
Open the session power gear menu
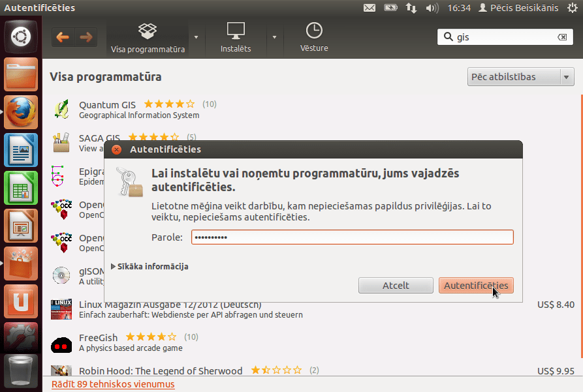point(572,8)
